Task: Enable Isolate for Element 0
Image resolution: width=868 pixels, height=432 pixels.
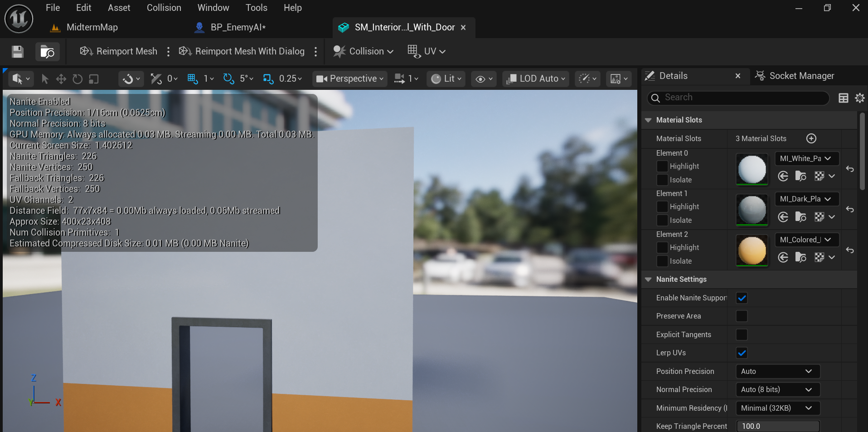Action: pos(662,180)
